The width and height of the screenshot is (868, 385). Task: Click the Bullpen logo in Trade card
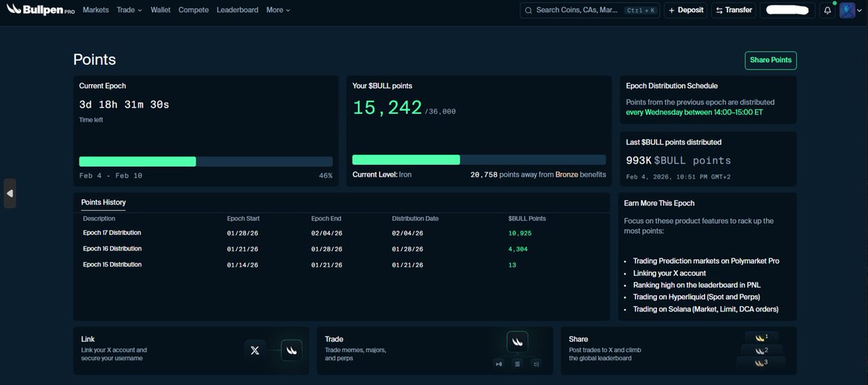pyautogui.click(x=517, y=342)
